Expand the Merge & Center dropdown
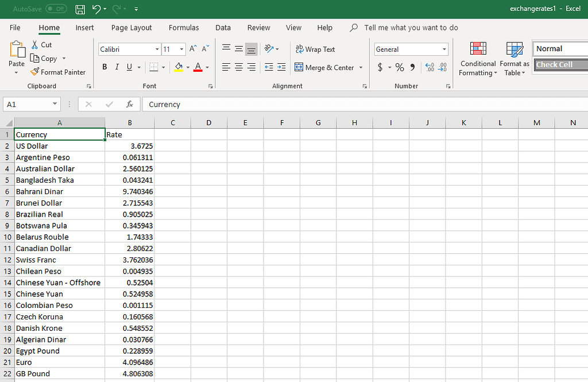This screenshot has height=382, width=588. tap(361, 67)
